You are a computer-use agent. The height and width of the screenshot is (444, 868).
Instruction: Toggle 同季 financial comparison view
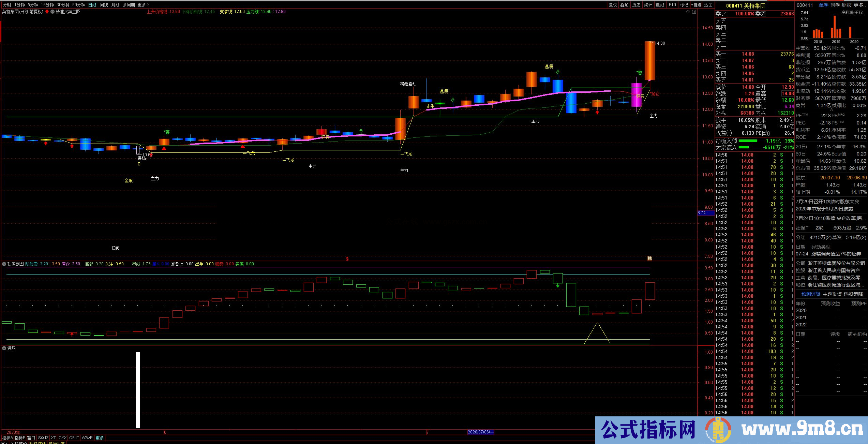(x=835, y=5)
